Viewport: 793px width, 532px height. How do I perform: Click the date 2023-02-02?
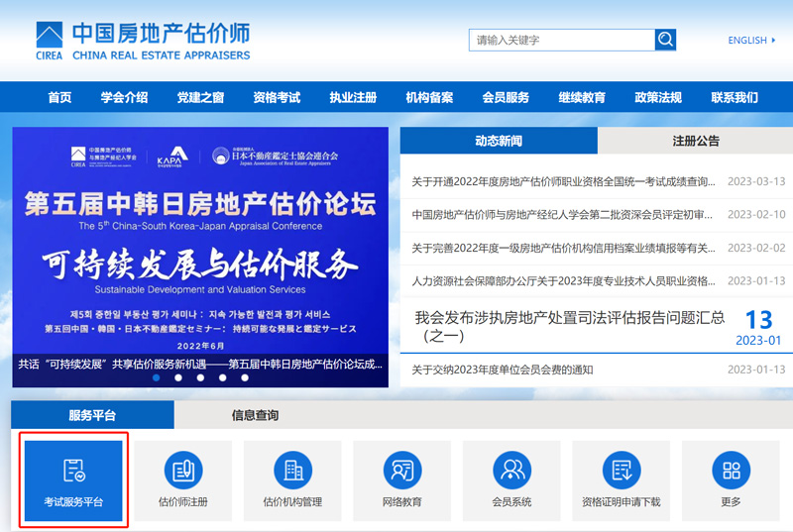756,248
